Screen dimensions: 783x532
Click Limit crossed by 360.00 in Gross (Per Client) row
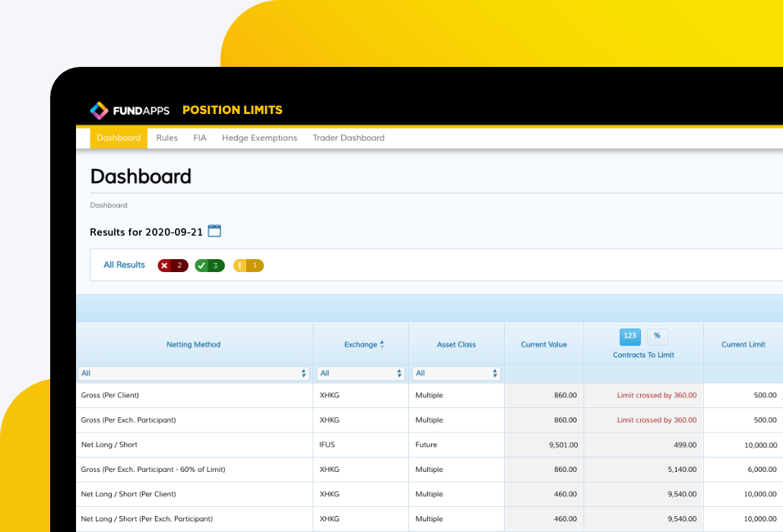[657, 395]
